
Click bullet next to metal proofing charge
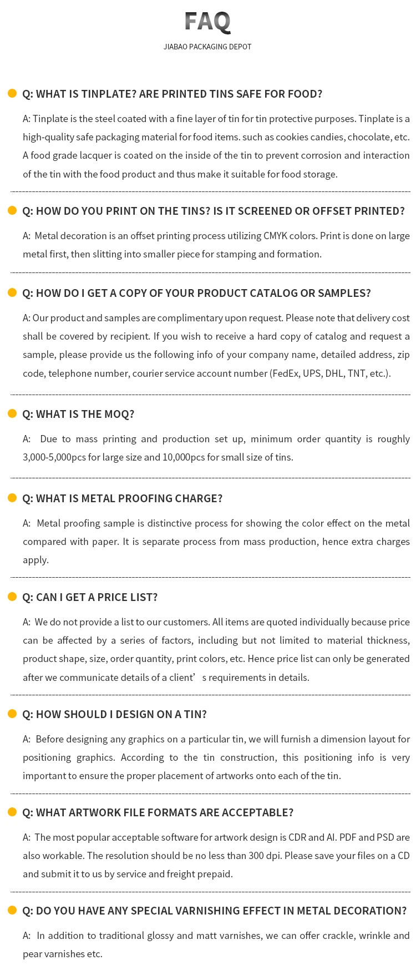pyautogui.click(x=12, y=498)
